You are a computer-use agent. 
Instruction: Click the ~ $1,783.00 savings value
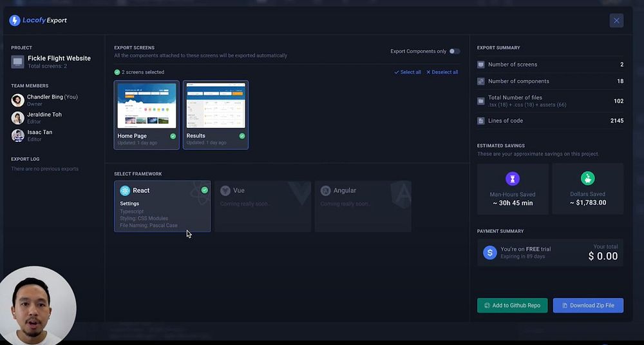[x=588, y=202]
